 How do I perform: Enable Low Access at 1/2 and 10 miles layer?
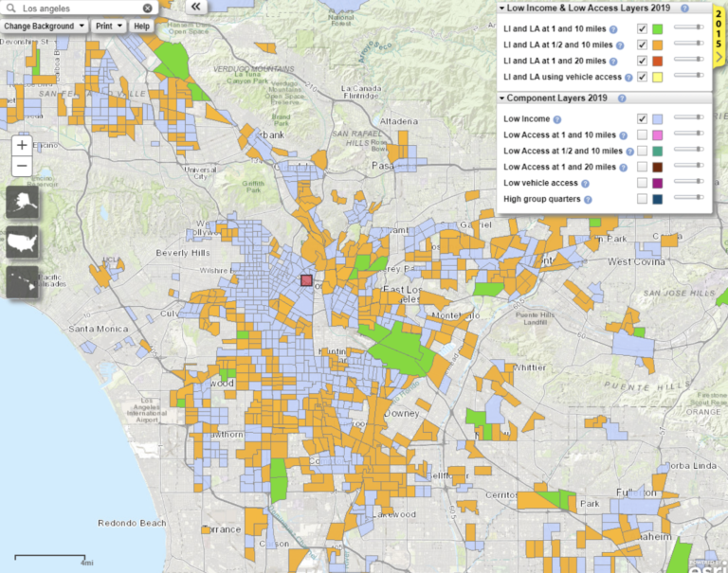642,151
